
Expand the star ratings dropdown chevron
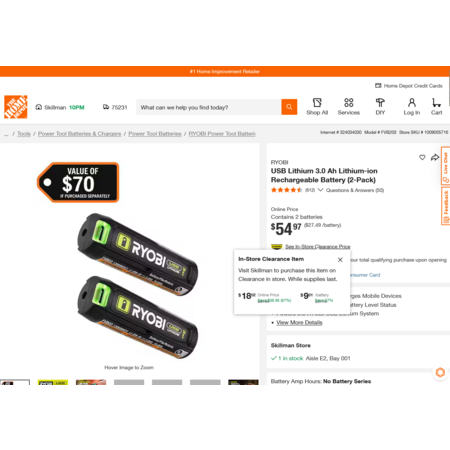(x=320, y=190)
